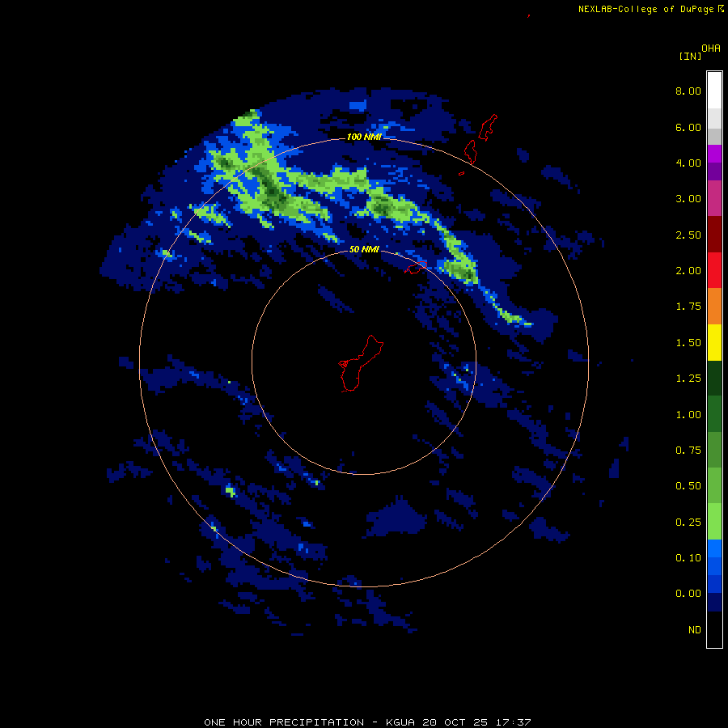Select the 0.00 legend label
This screenshot has width=728, height=728.
688,594
